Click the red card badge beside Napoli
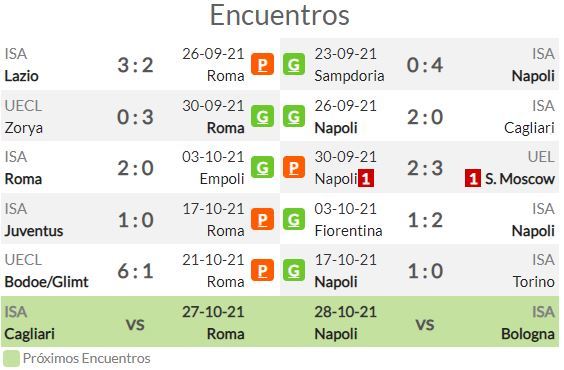This screenshot has width=564, height=370. [366, 179]
